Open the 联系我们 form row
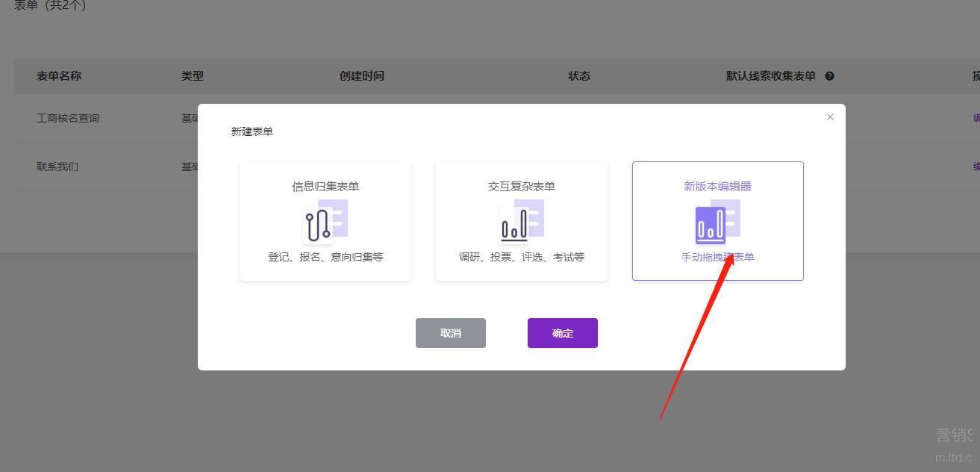The width and height of the screenshot is (980, 472). coord(57,167)
